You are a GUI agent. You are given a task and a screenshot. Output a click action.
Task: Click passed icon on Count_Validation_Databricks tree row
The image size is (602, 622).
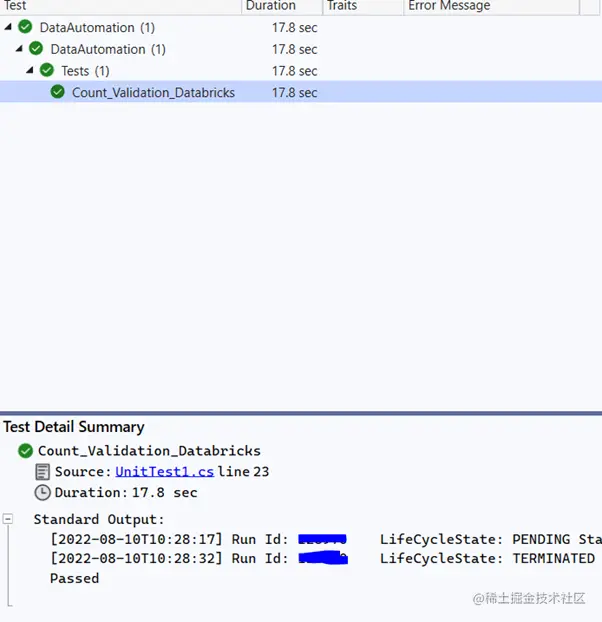tap(58, 92)
